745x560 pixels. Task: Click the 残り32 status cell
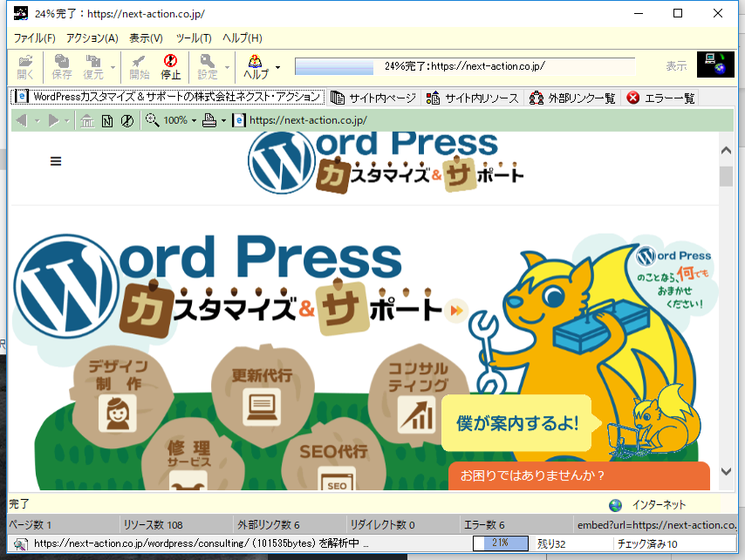572,543
